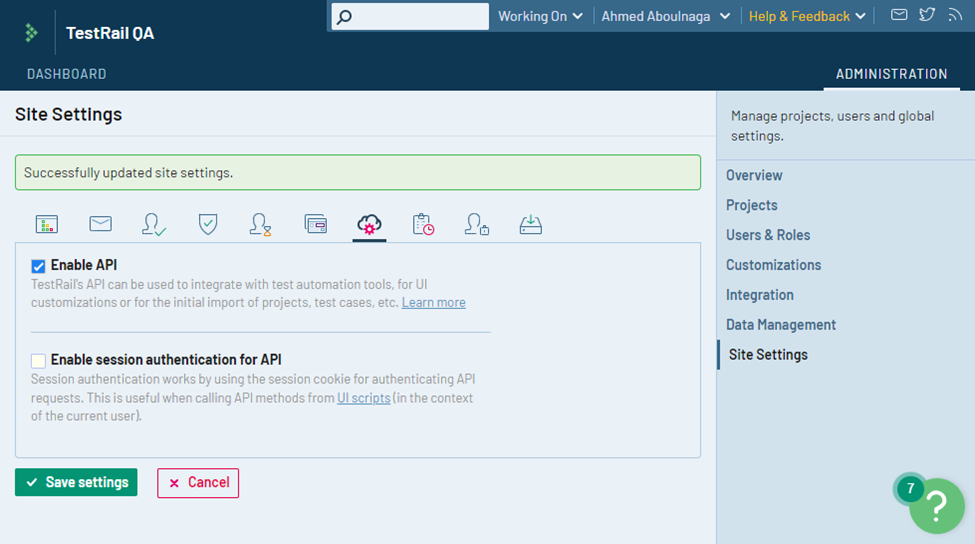Viewport: 975px width, 544px height.
Task: Open the green help question mark bubble
Action: (936, 506)
